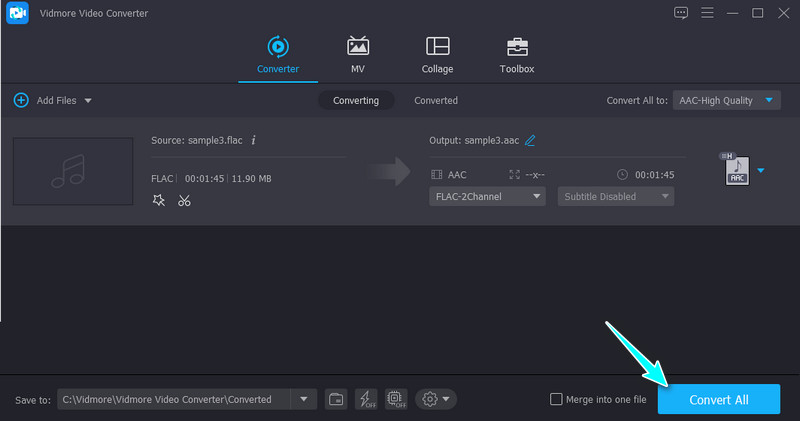Image resolution: width=800 pixels, height=421 pixels.
Task: Expand the Convert All to format dropdown
Action: (x=726, y=100)
